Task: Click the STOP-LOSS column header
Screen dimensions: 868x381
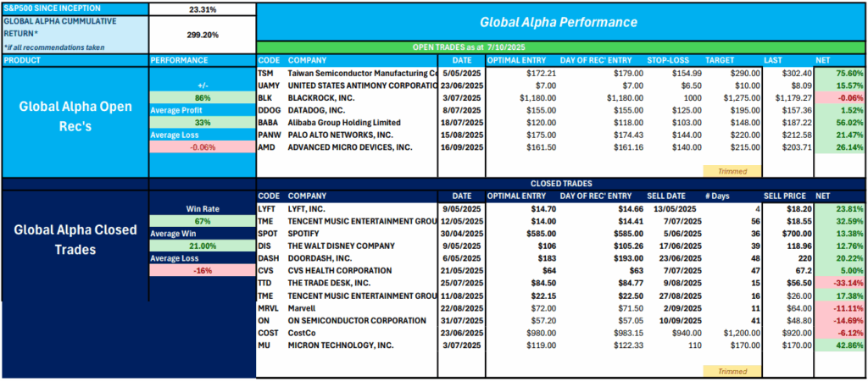Action: click(x=669, y=61)
